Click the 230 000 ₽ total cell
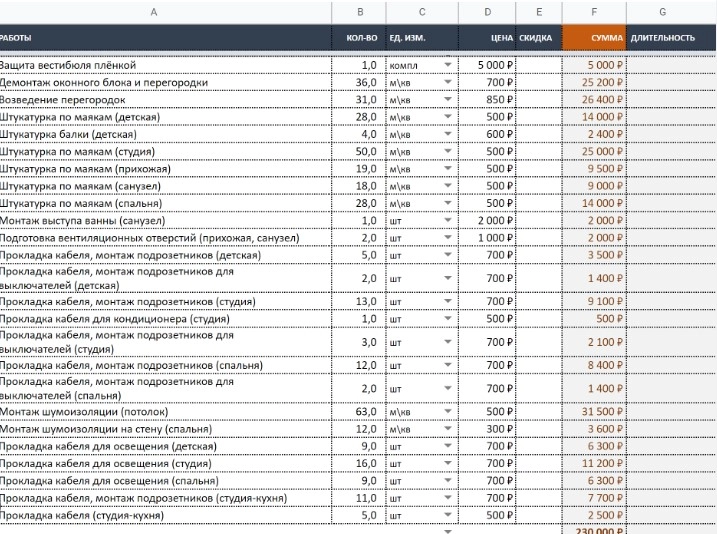717x534 pixels. point(594,530)
